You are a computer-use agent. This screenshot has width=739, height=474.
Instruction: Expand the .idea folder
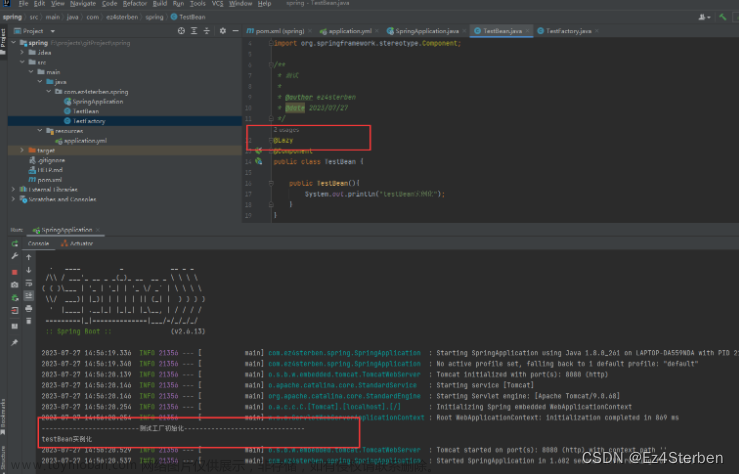point(22,52)
